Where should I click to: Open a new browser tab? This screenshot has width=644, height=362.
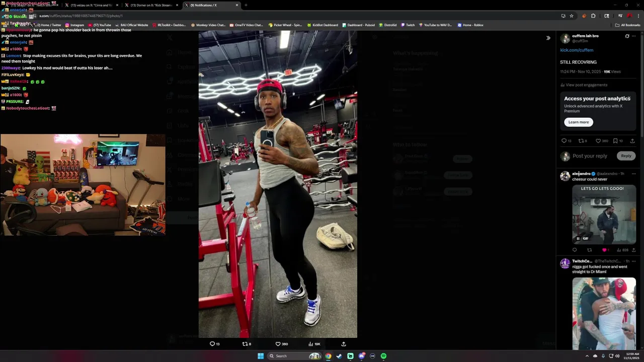pyautogui.click(x=246, y=5)
